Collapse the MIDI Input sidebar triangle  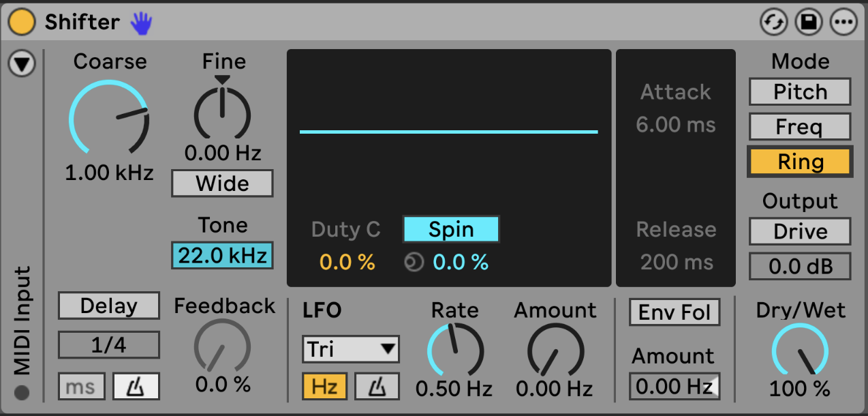coord(22,64)
